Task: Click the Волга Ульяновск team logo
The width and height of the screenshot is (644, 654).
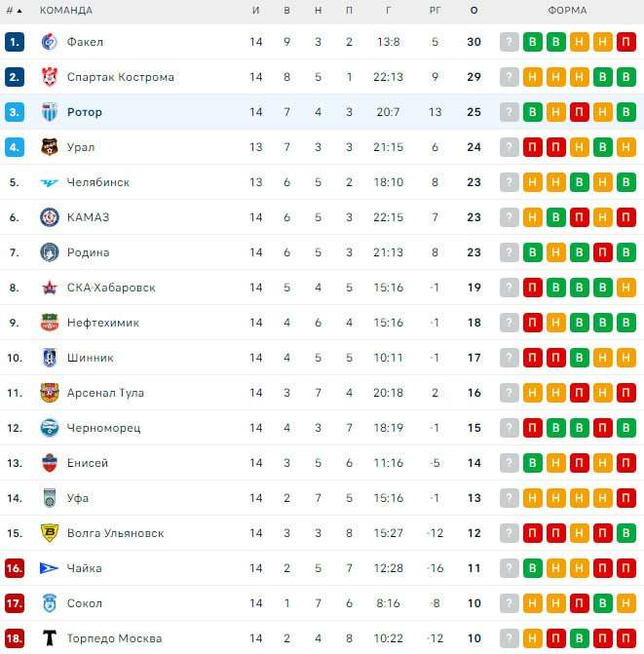Action: point(50,533)
